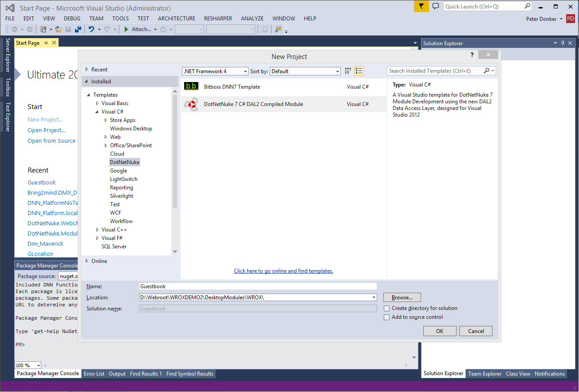The width and height of the screenshot is (579, 392).
Task: Select the Bitboxx DNN7 Template icon
Action: 191,86
